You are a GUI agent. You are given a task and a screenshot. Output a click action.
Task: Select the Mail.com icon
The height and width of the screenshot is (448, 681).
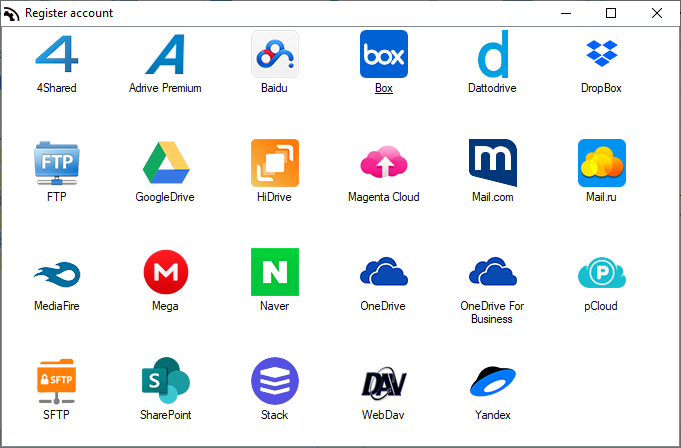(492, 163)
